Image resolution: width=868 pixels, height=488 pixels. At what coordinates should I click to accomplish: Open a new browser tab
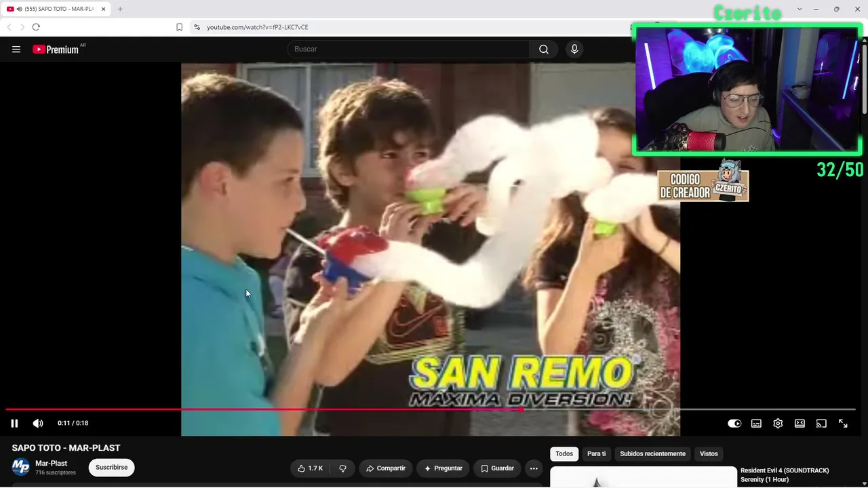coord(120,9)
